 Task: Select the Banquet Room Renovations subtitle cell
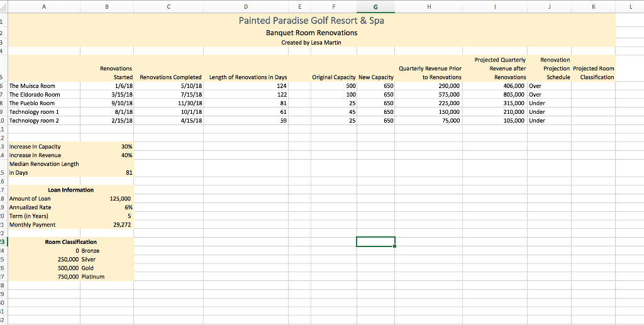311,33
